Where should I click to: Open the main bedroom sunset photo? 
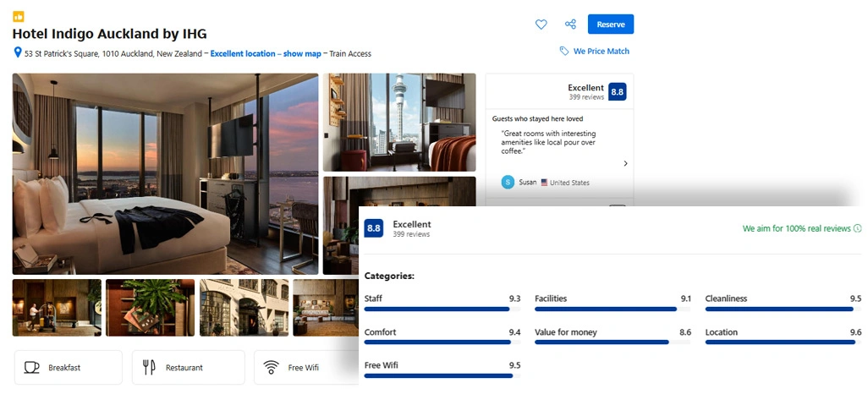point(166,174)
